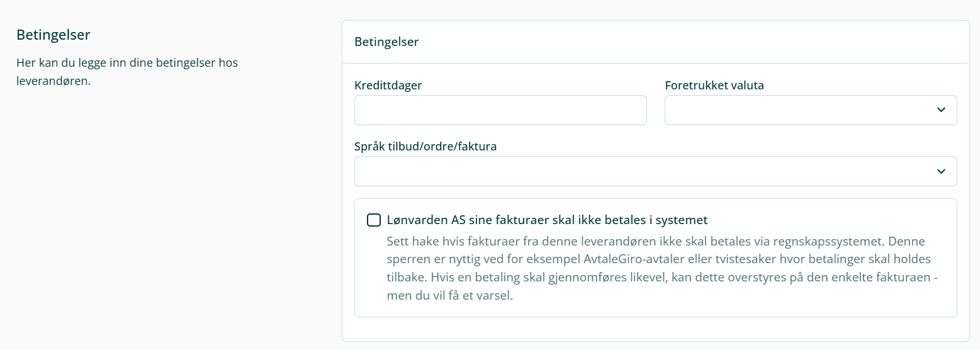
Task: Click the Foretrukket valuta label
Action: pyautogui.click(x=714, y=85)
